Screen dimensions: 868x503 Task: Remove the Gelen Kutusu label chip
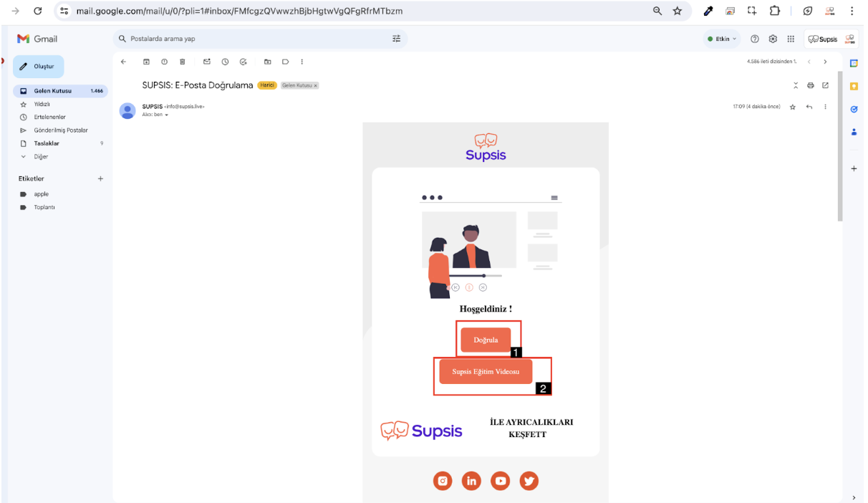tap(316, 85)
